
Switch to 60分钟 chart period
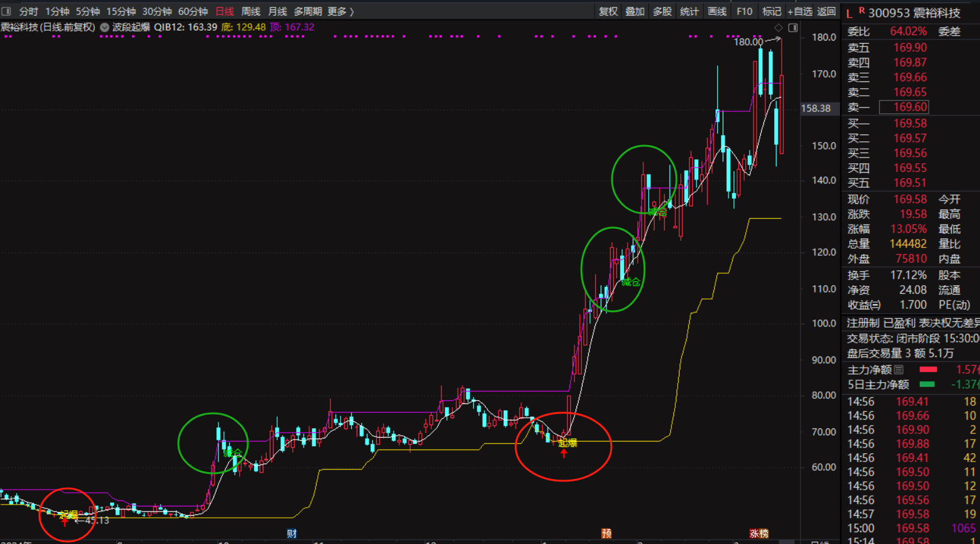point(193,11)
